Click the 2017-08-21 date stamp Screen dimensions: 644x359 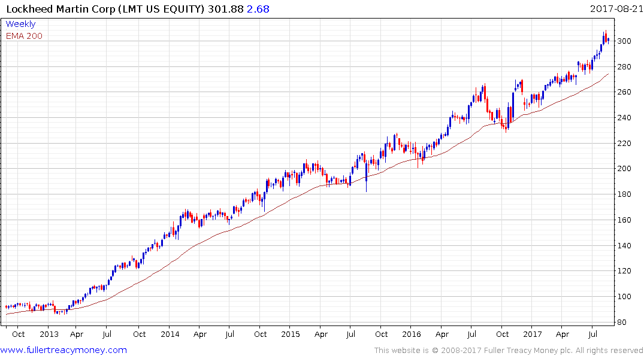coord(616,8)
